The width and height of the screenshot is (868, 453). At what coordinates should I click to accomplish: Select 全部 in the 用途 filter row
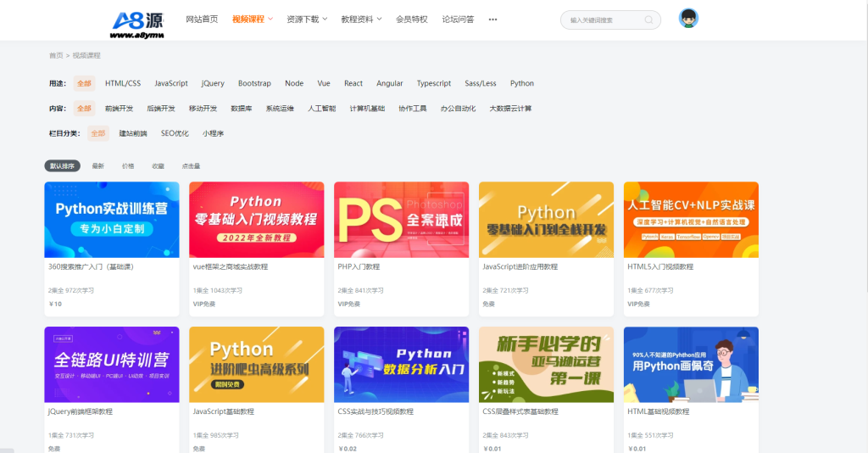coord(84,84)
